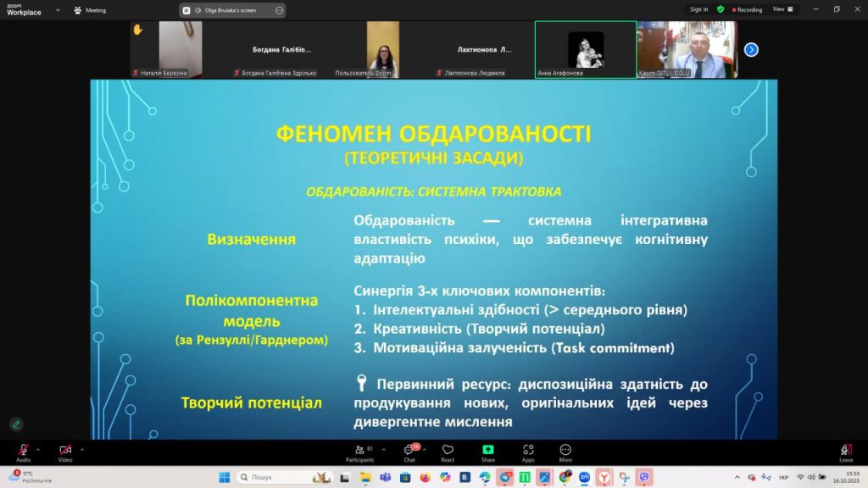Open the Windows Start menu
868x488 pixels.
225,477
